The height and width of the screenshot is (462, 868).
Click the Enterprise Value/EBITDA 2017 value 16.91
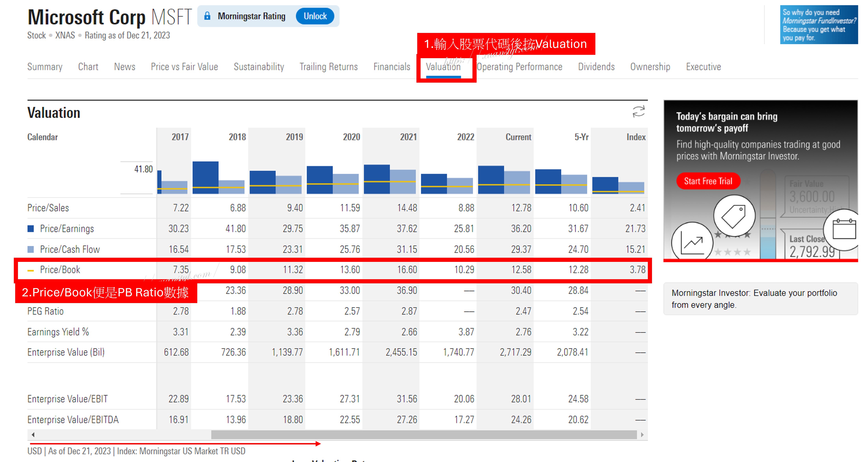[179, 420]
